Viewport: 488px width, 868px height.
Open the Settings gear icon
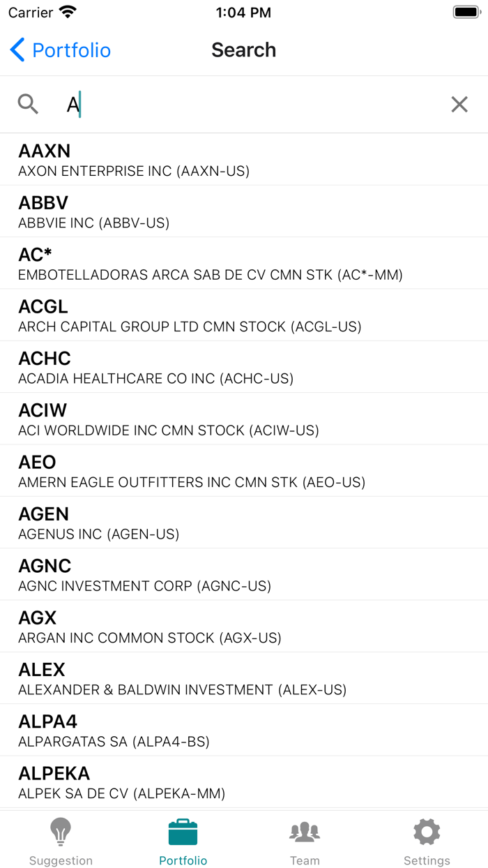click(427, 832)
